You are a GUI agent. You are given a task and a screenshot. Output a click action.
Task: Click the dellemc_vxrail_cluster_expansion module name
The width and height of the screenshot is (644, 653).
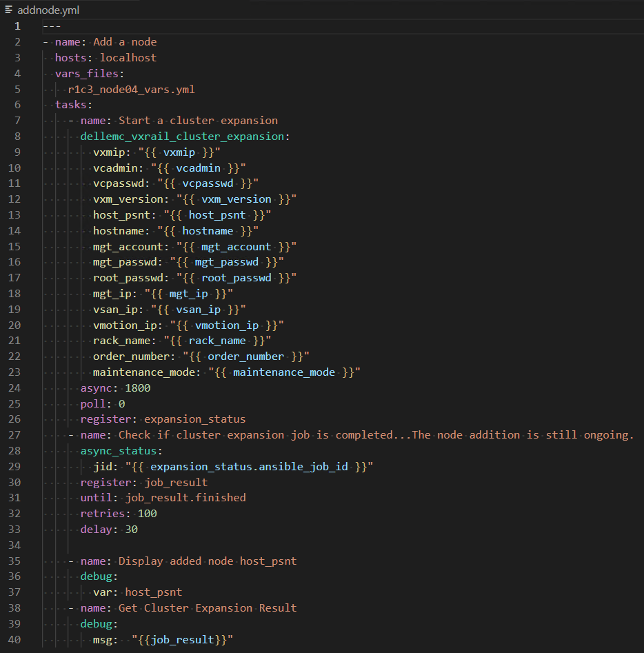tap(182, 136)
